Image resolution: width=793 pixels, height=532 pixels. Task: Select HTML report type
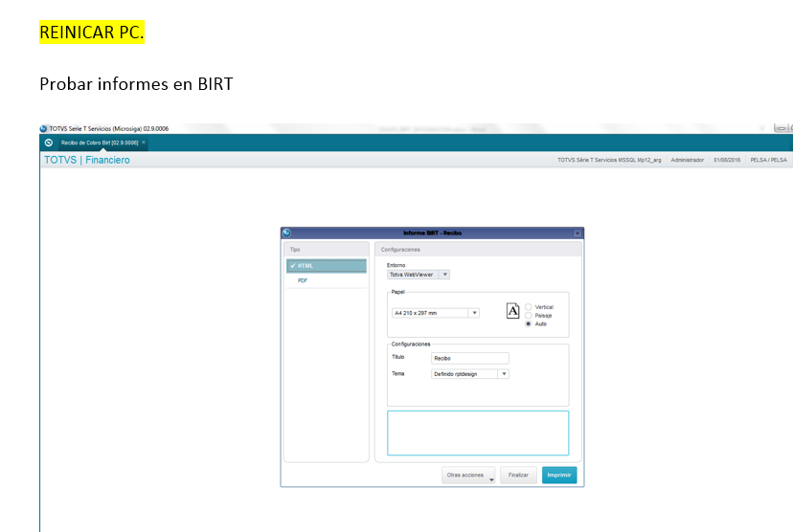tap(327, 266)
